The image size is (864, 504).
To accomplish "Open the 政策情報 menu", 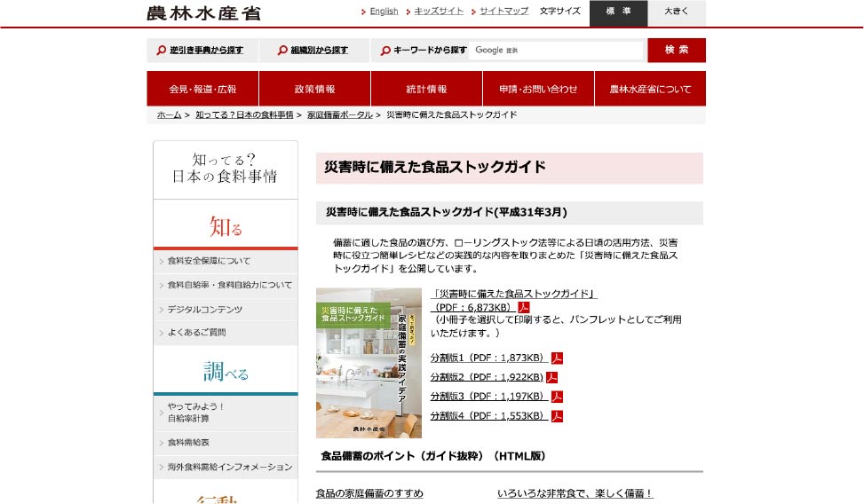I will pos(314,89).
